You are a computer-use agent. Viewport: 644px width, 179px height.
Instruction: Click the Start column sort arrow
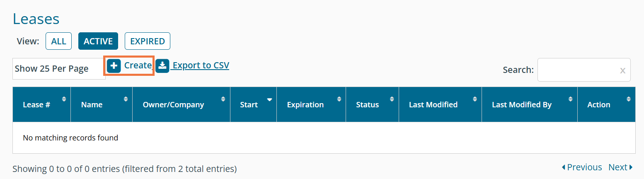tap(270, 99)
